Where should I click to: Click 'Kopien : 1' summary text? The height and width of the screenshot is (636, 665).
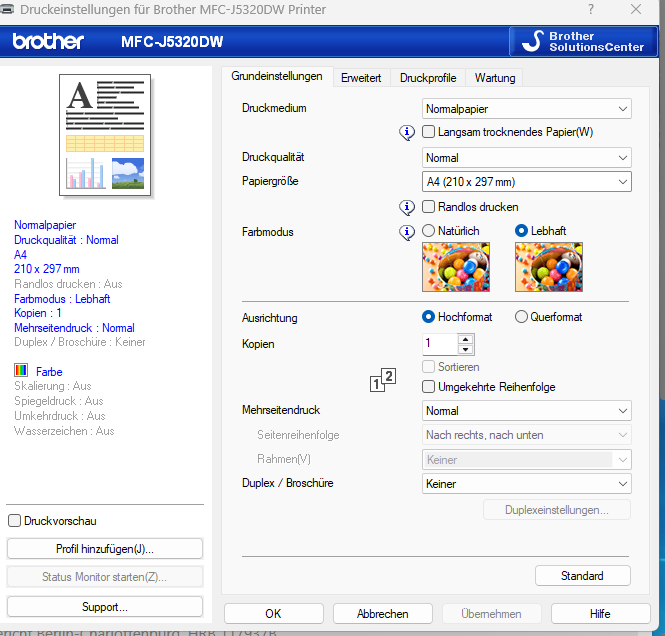pyautogui.click(x=38, y=313)
